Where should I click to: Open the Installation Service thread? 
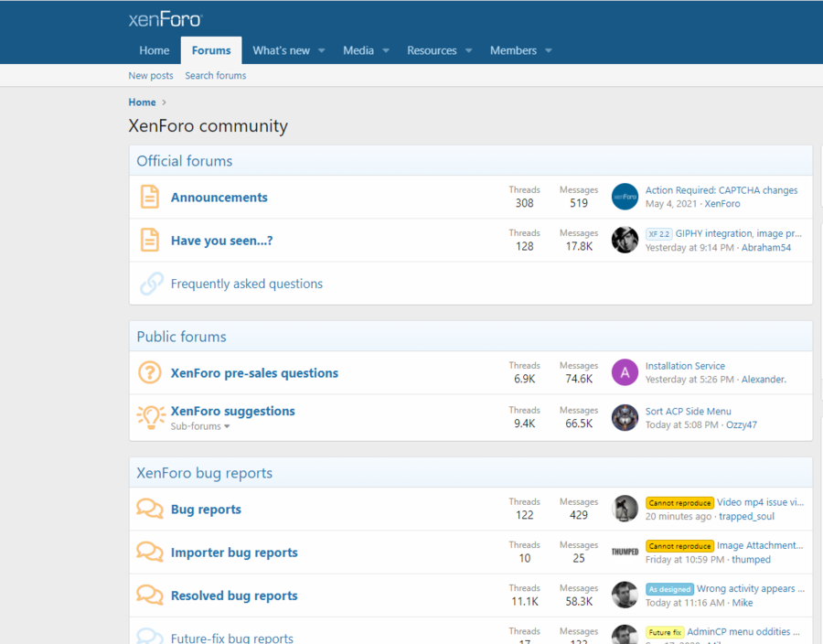685,366
